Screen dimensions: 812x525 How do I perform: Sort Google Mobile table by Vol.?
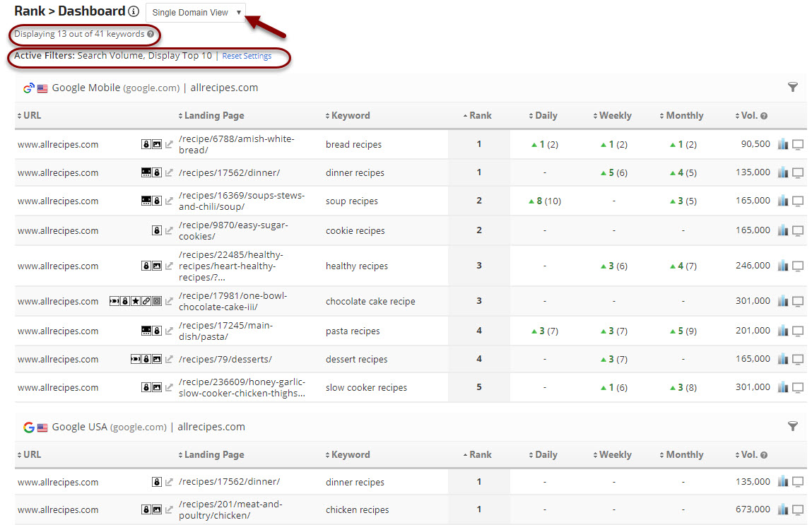coord(746,115)
